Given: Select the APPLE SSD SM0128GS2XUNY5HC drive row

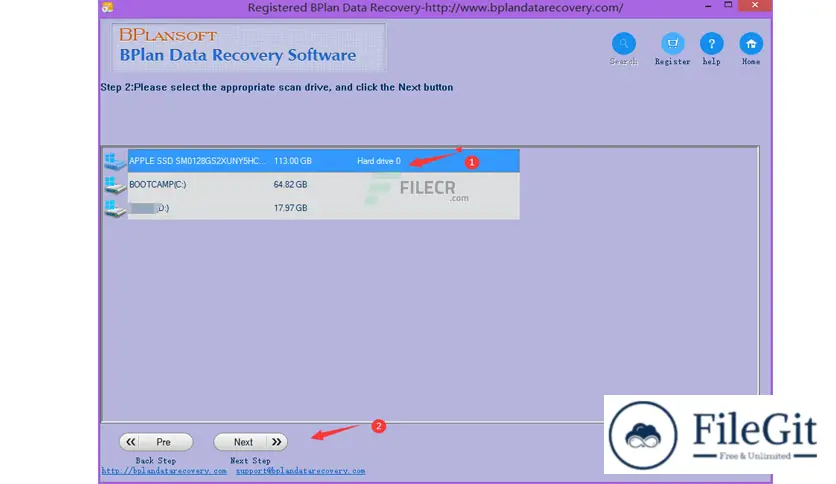Looking at the screenshot, I should pos(324,161).
